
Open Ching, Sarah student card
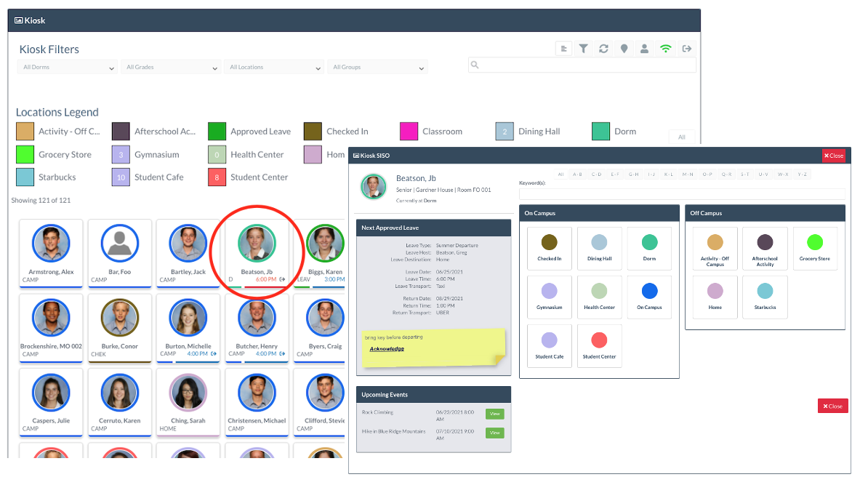point(188,402)
